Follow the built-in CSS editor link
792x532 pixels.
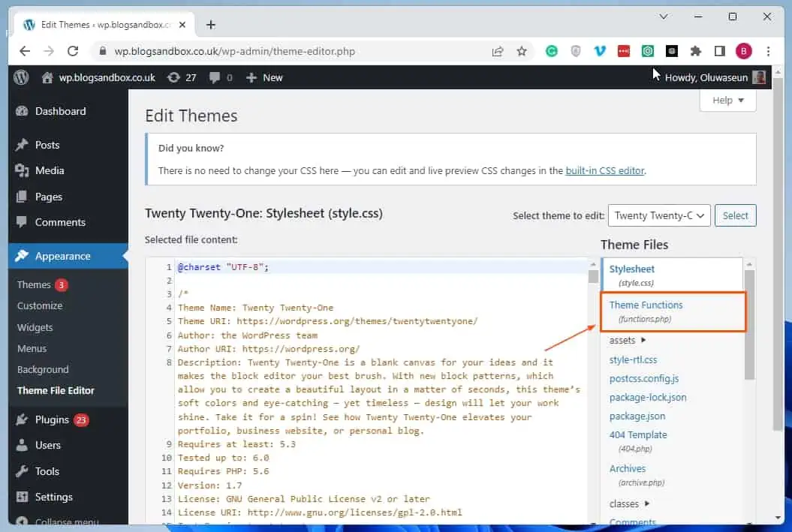coord(604,170)
